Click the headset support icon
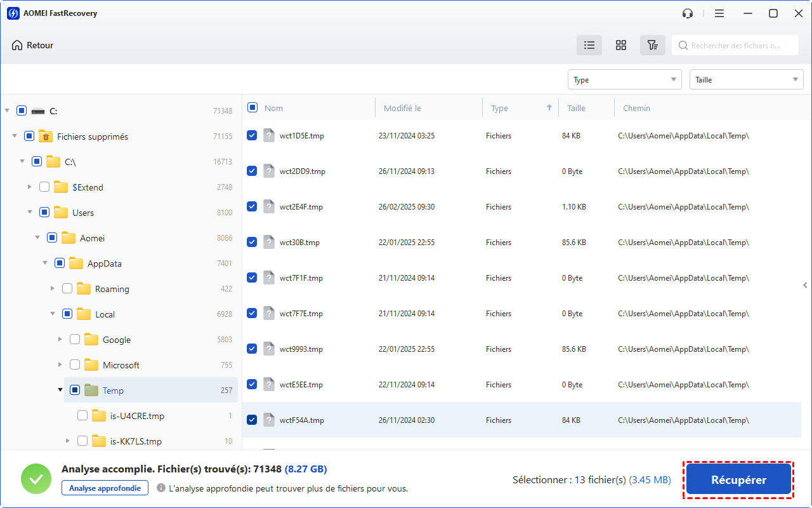The width and height of the screenshot is (812, 508). (x=688, y=13)
